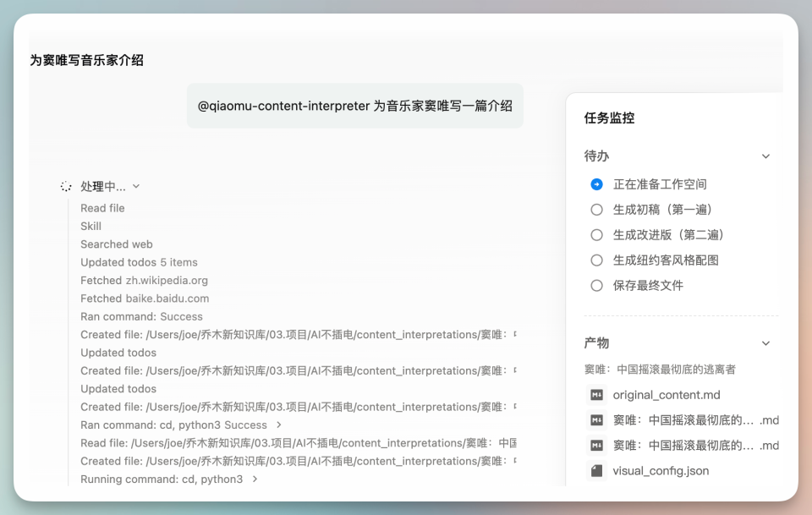Click the @qiaomu-content-interpreter message bubble
The width and height of the screenshot is (812, 515).
tap(354, 107)
